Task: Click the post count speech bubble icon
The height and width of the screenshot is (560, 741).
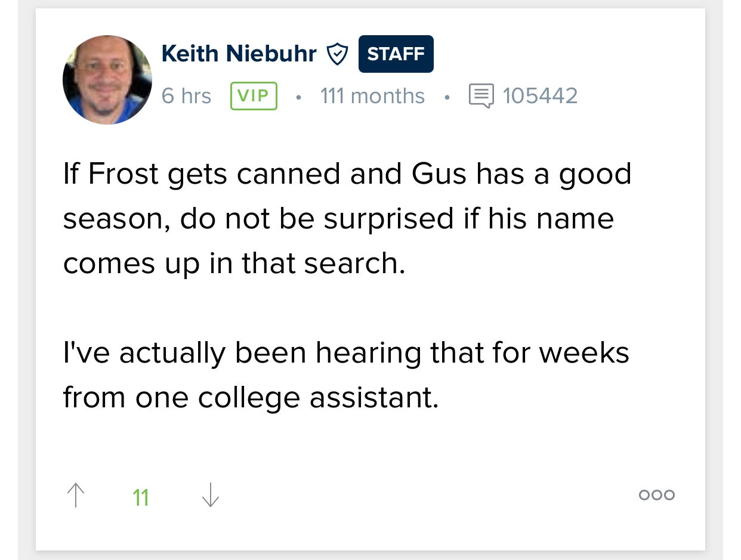Action: [481, 96]
